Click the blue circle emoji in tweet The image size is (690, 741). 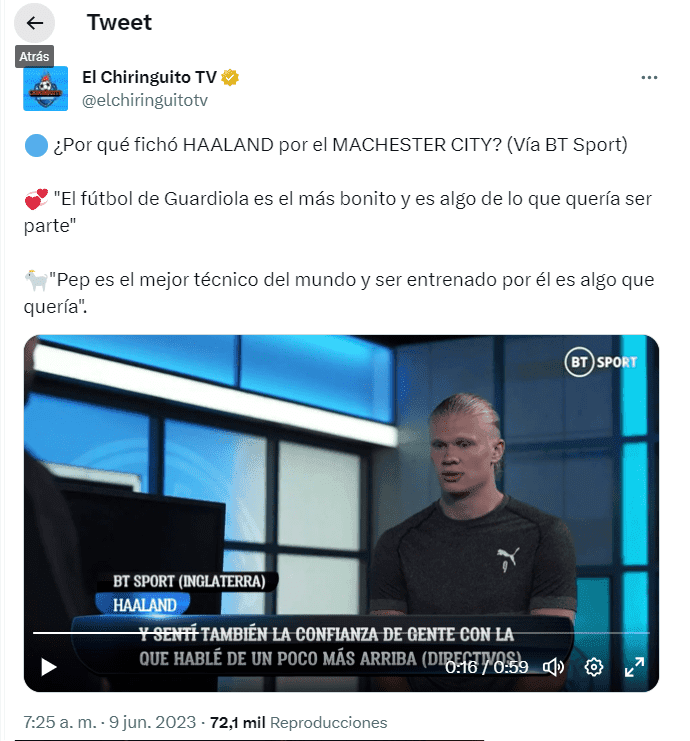36,145
